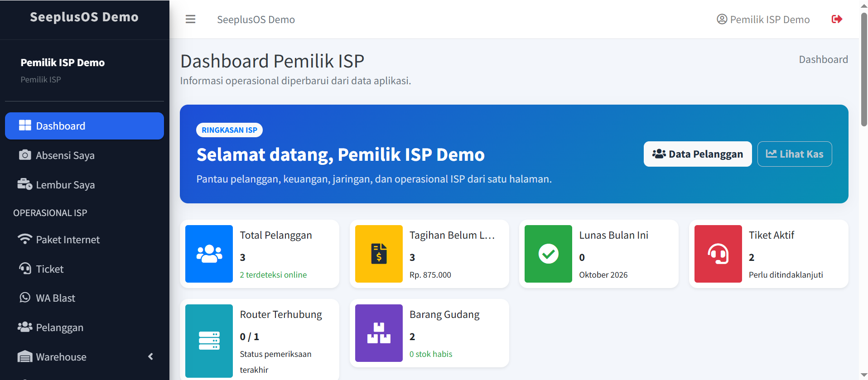Click the wifi icon for Paket Internet

point(25,239)
